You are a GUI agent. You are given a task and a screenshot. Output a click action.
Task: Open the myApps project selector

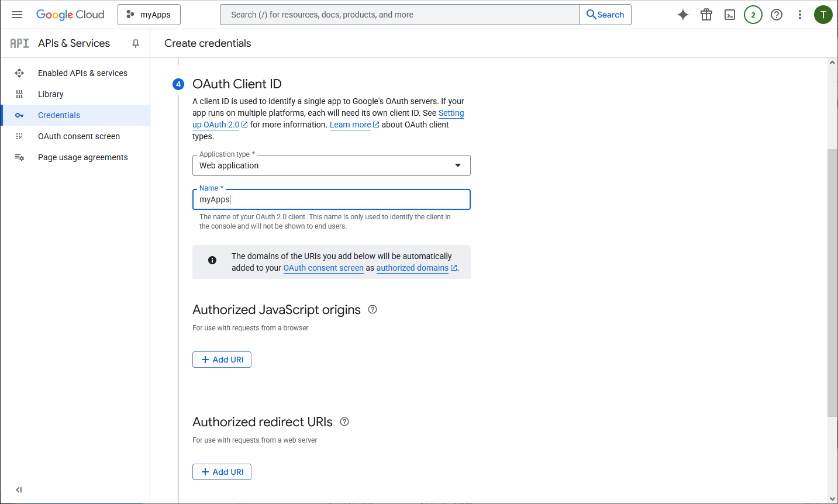(149, 15)
